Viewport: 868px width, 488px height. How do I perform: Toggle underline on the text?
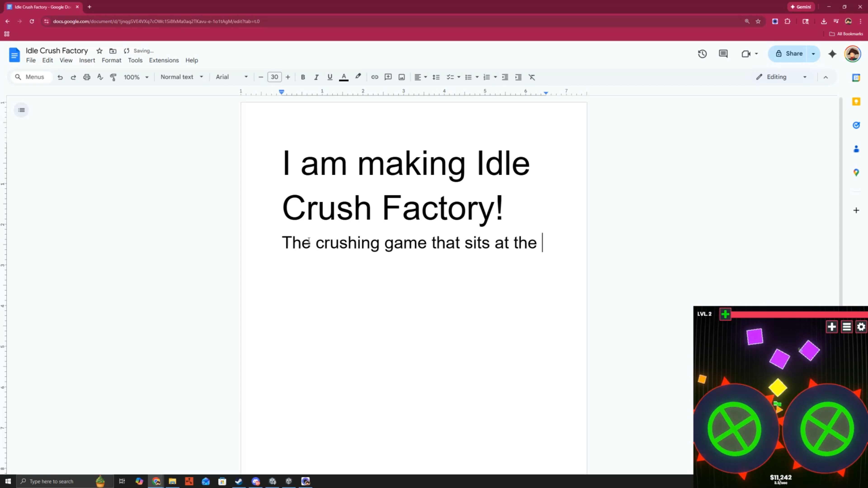[330, 77]
